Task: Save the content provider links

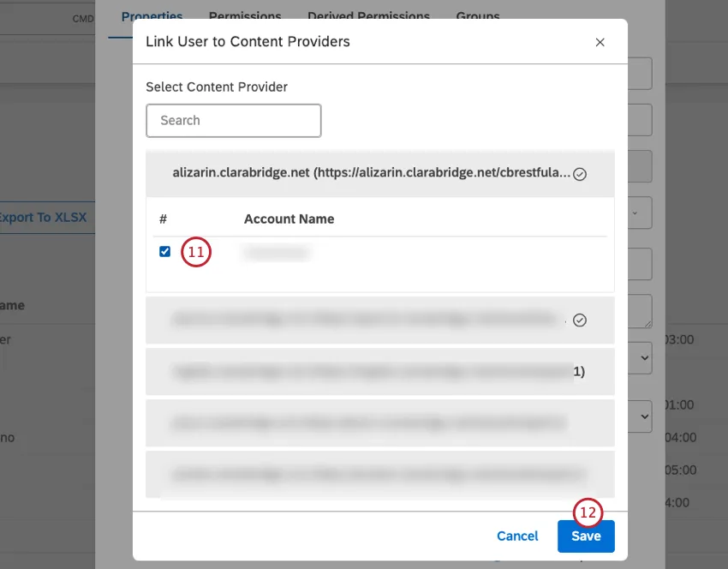Action: [x=586, y=536]
